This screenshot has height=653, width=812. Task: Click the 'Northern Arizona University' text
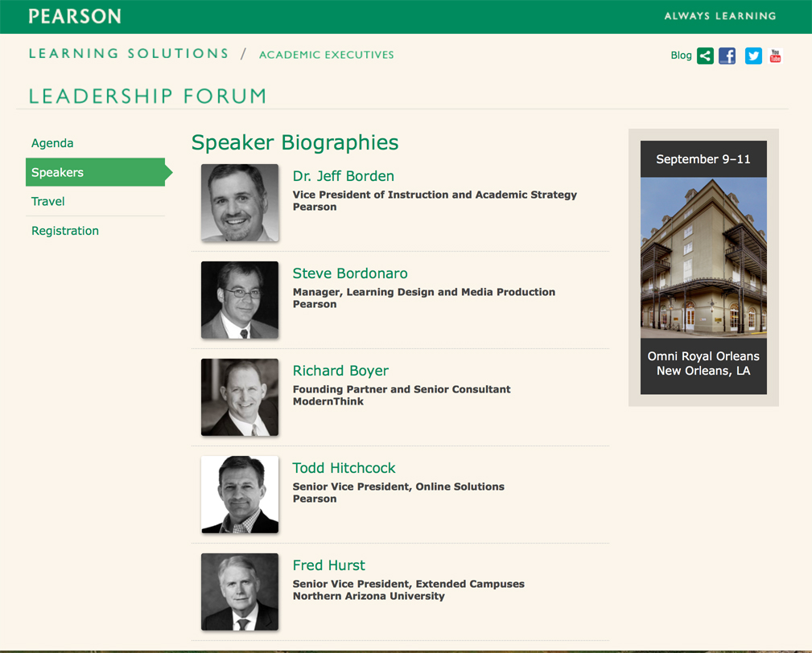[369, 596]
